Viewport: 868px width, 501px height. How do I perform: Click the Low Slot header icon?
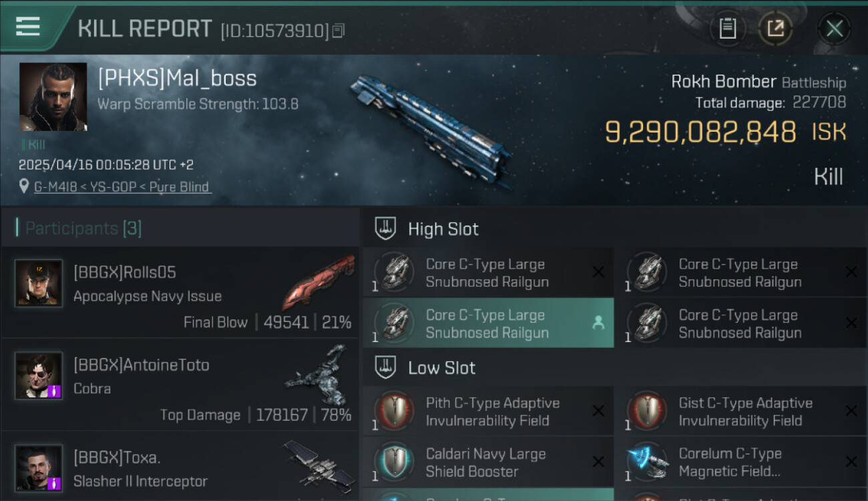pyautogui.click(x=385, y=367)
